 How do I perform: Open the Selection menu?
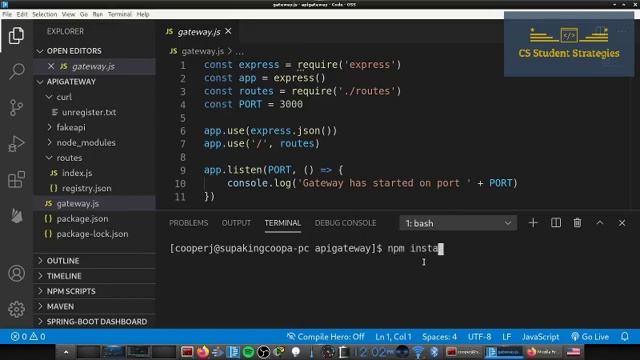pos(44,14)
